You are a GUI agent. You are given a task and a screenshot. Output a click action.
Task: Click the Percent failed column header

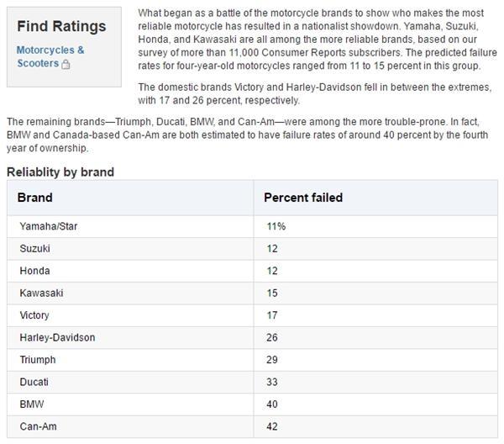[303, 198]
